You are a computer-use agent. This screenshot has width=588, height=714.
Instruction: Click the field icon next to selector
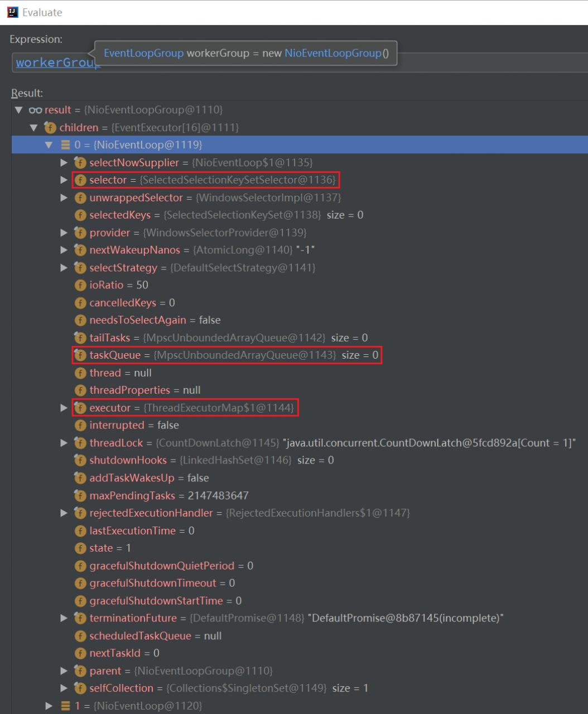(x=80, y=180)
